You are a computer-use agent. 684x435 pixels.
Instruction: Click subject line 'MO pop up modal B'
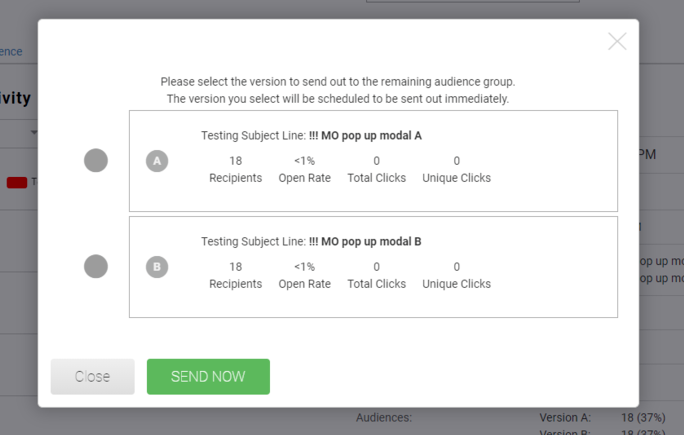365,242
